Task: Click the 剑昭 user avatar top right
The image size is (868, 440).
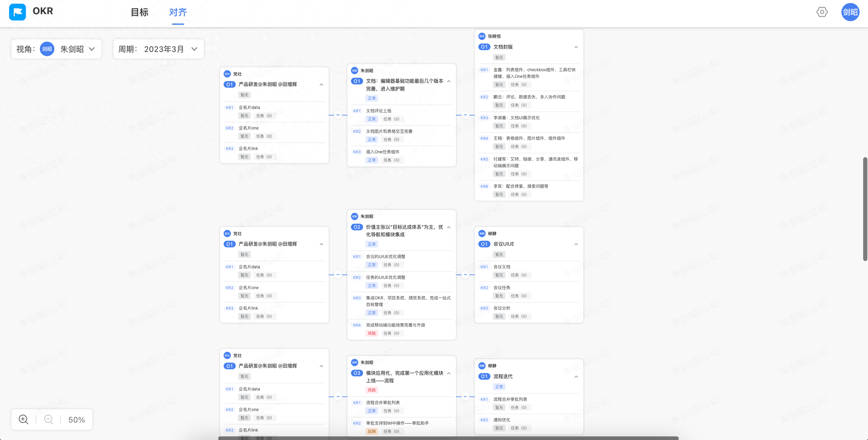Action: click(850, 12)
